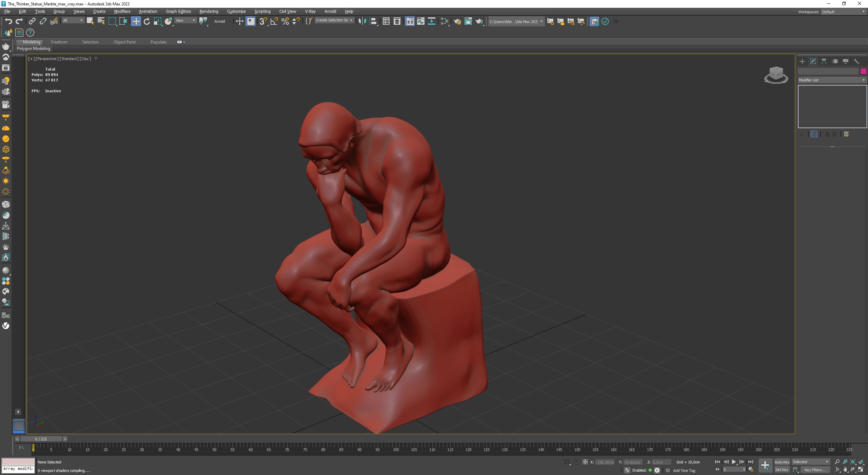This screenshot has width=868, height=475.
Task: Click the Clay shading viewport label
Action: [85, 59]
